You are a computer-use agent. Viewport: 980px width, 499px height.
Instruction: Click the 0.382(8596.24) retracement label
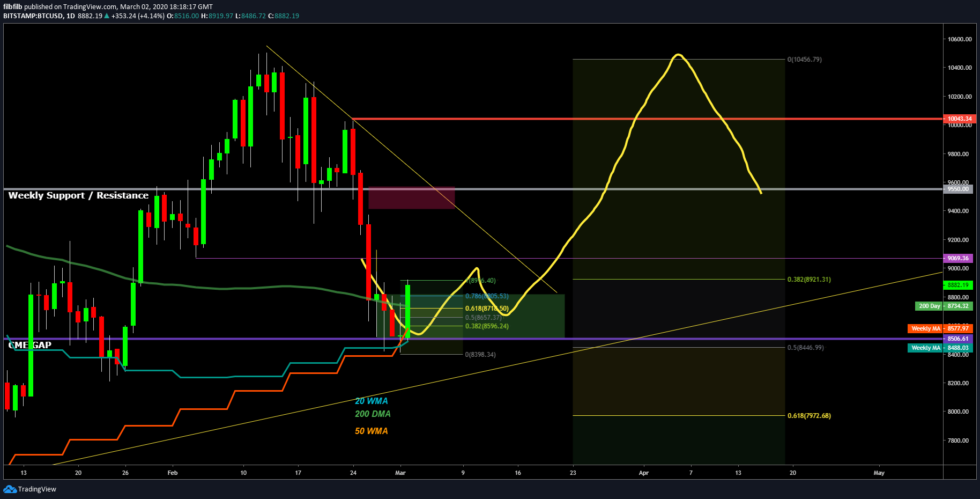[x=487, y=326]
